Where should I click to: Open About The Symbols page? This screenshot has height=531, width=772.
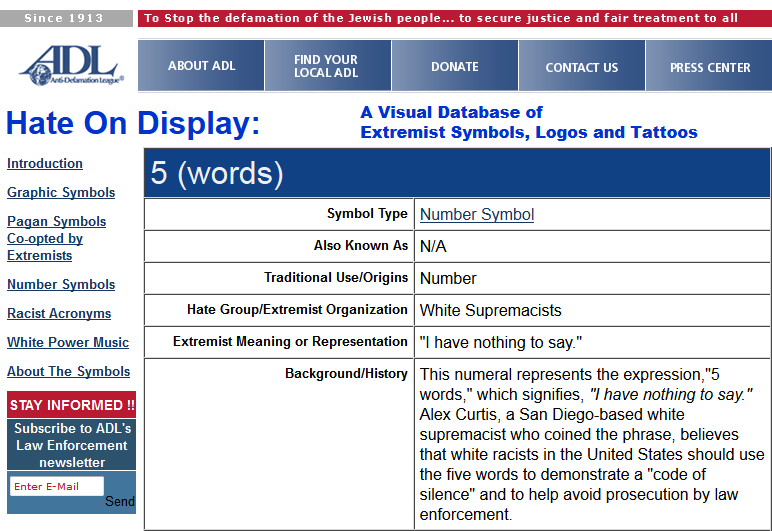[x=69, y=371]
